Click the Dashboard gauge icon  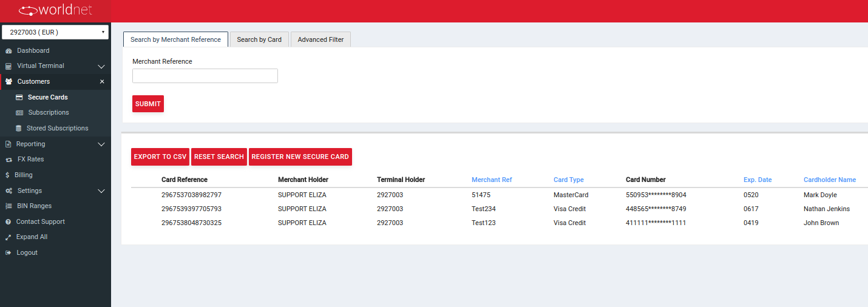[8, 50]
